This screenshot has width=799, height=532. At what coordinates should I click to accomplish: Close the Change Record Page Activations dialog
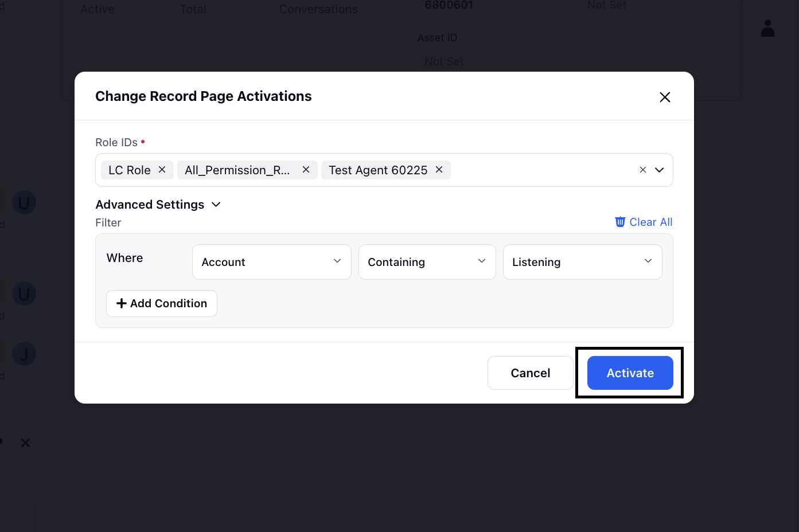(665, 97)
